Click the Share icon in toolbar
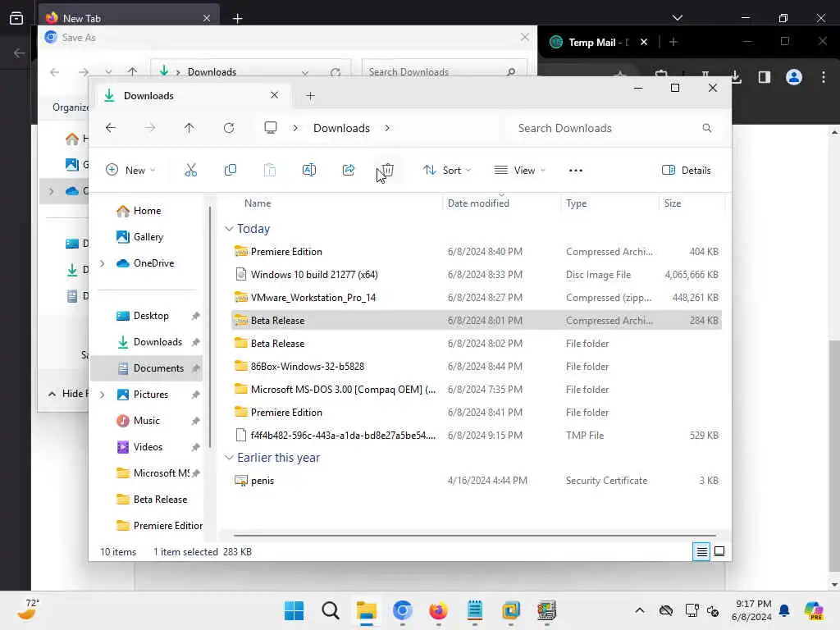 (349, 171)
